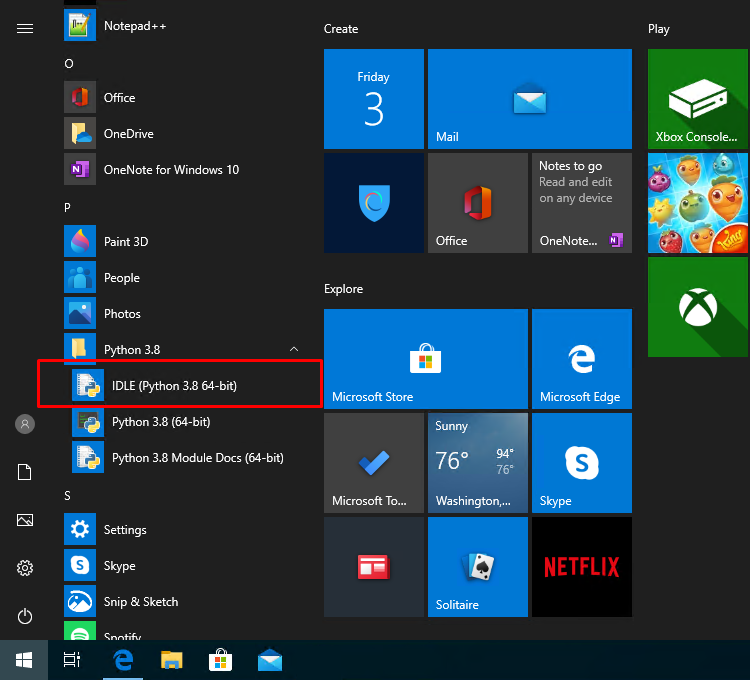Click the Explore group heading
Viewport: 750px width, 680px height.
343,289
